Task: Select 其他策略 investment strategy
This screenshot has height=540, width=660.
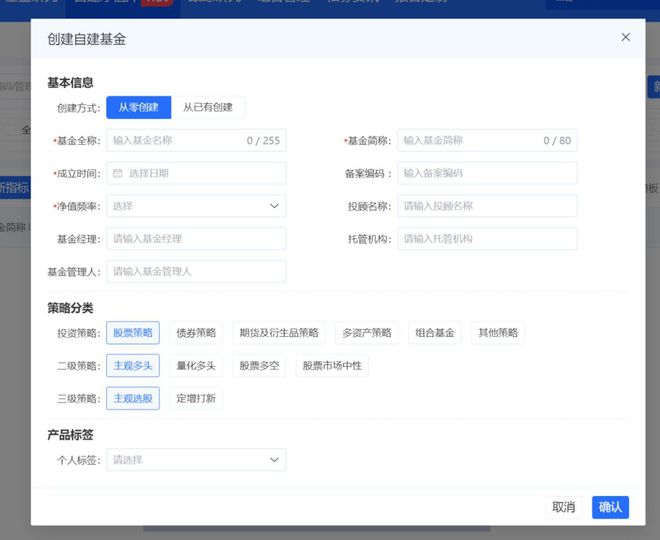Action: click(498, 333)
